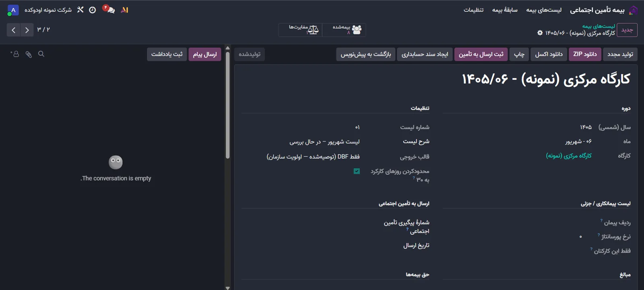Open the تنظیمات menu in navbar
Screen dimensions: 644x290
point(473,10)
